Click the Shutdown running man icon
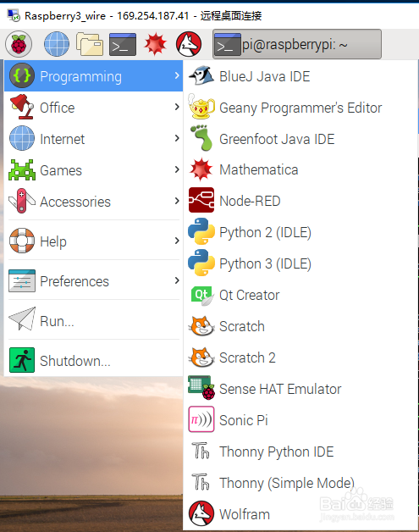The image size is (419, 532). 22,360
